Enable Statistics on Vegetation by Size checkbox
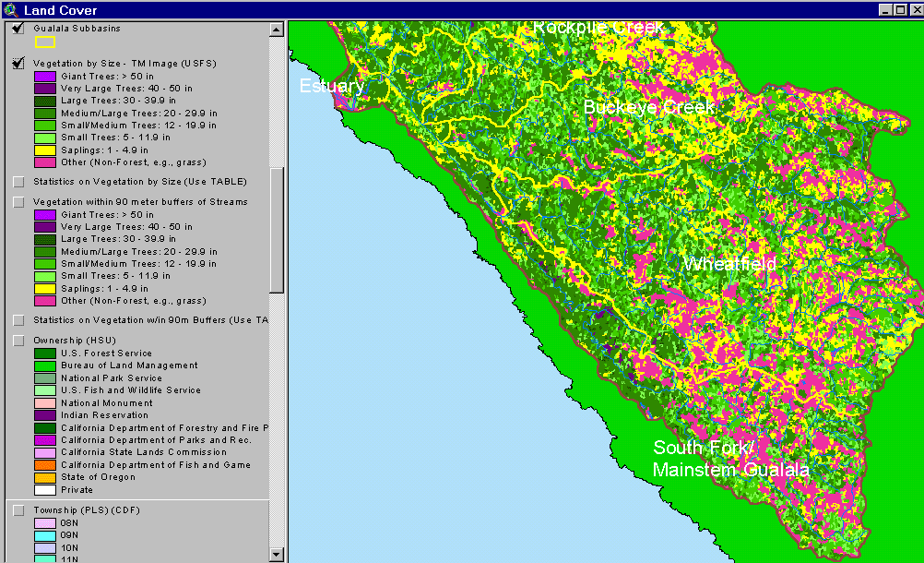Viewport: 924px width, 563px height. 18,182
